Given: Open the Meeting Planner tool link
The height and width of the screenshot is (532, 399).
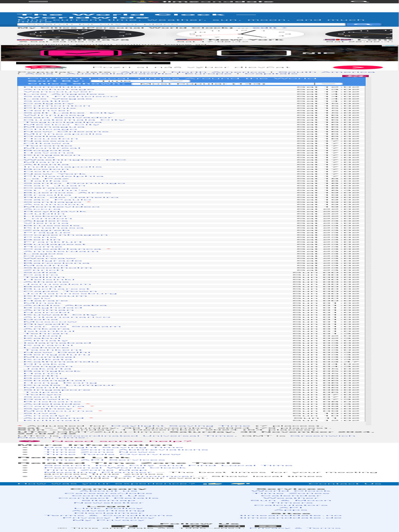Looking at the screenshot, I should click(98, 472).
